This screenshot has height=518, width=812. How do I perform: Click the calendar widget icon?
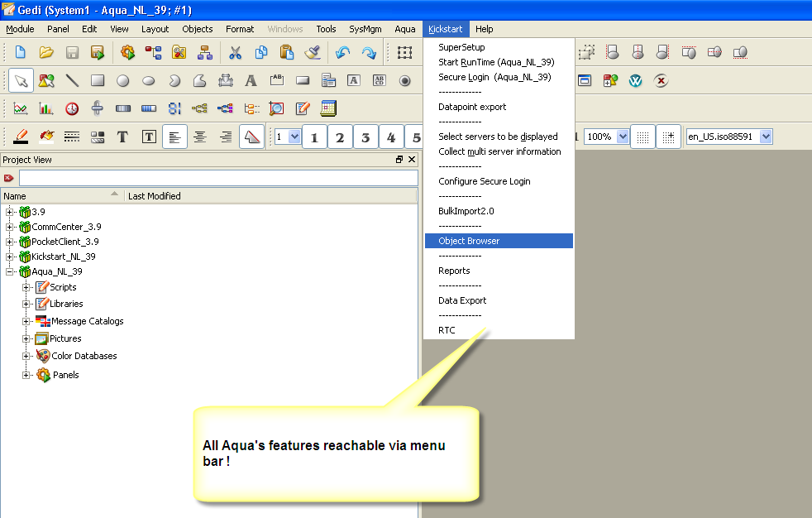click(x=328, y=108)
